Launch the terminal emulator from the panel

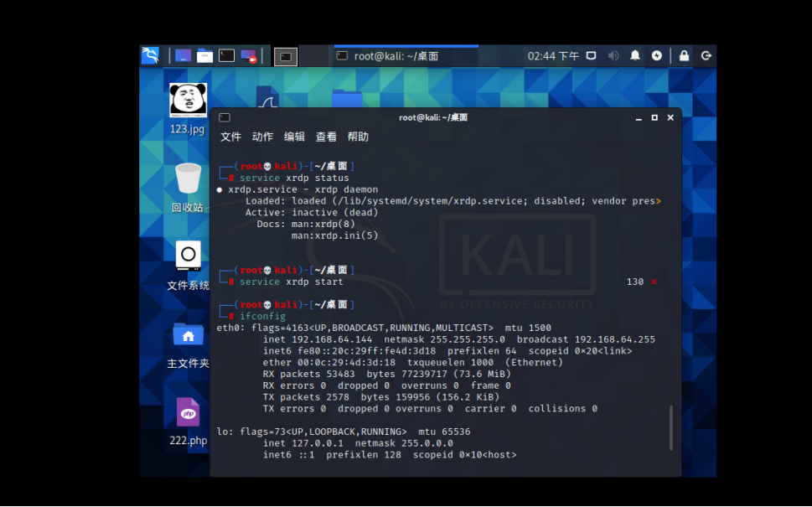coord(227,55)
